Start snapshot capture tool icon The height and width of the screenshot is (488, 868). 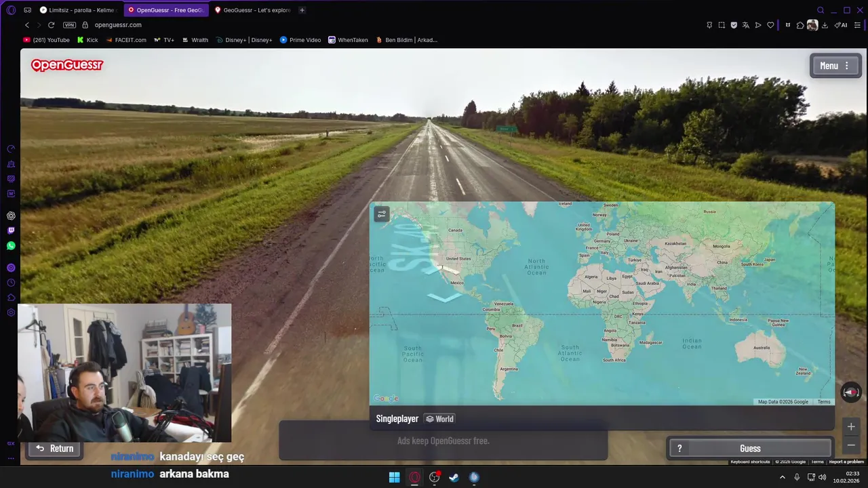pos(722,25)
